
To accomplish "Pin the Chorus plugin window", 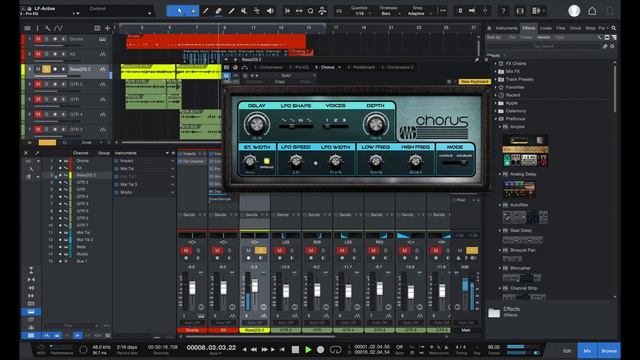I will coord(476,60).
